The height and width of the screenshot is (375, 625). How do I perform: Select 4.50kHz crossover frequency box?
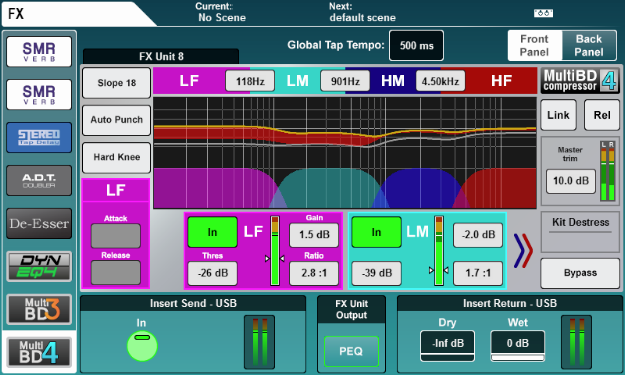440,81
